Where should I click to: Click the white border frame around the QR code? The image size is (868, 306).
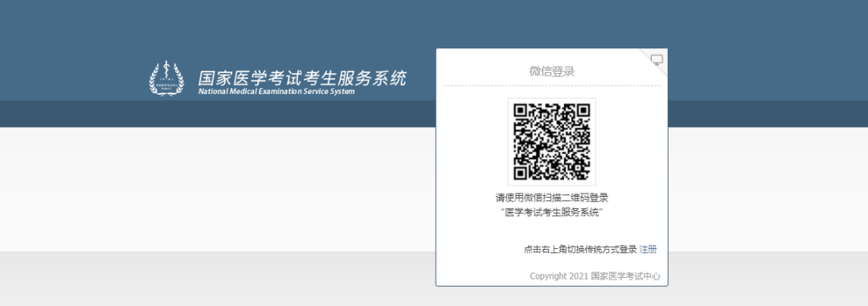tap(552, 141)
